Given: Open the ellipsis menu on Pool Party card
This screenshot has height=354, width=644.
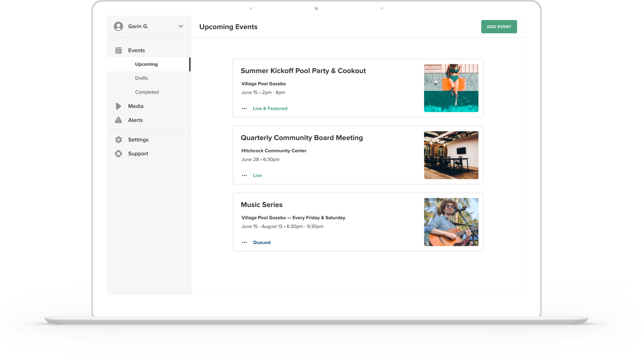Looking at the screenshot, I should tap(244, 108).
